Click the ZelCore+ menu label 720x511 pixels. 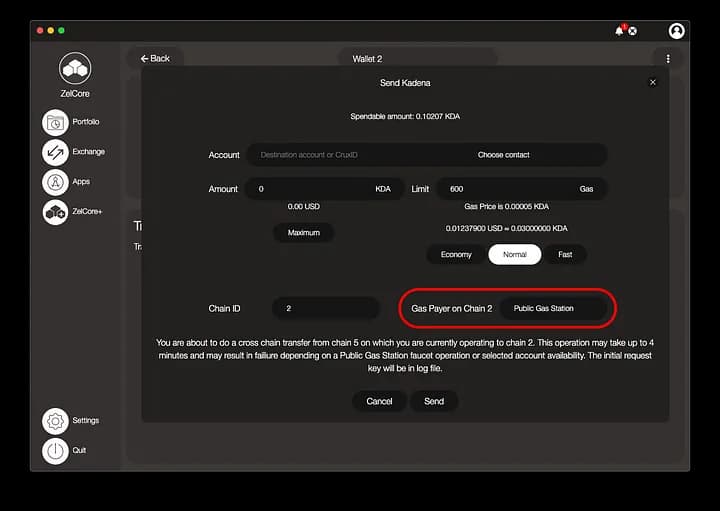(87, 211)
